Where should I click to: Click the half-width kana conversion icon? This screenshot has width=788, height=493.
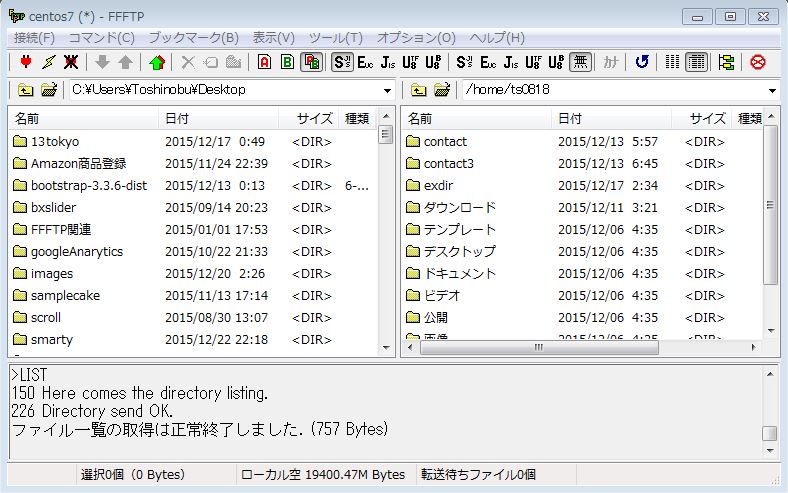click(611, 62)
